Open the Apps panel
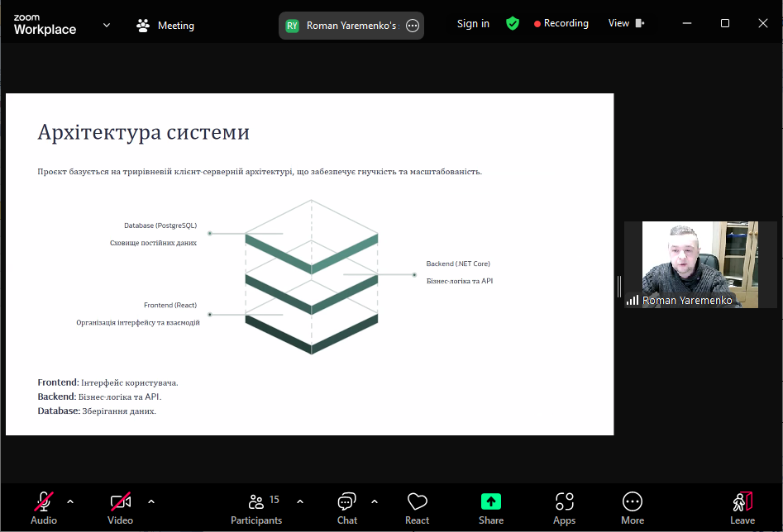The width and height of the screenshot is (783, 532). point(564,507)
